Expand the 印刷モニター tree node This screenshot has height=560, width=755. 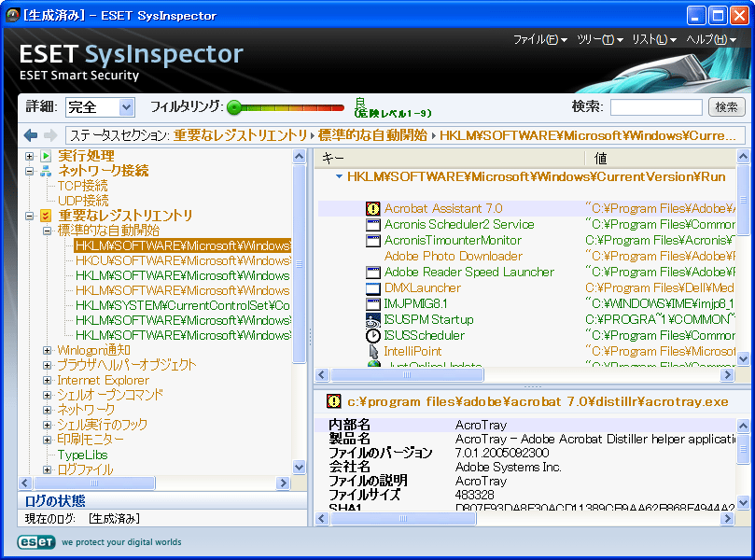(x=47, y=440)
